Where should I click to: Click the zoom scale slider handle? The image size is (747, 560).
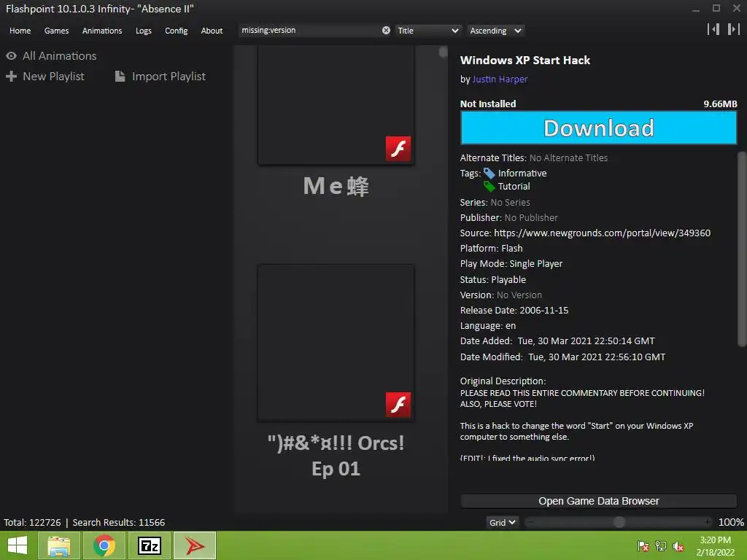[x=619, y=522]
